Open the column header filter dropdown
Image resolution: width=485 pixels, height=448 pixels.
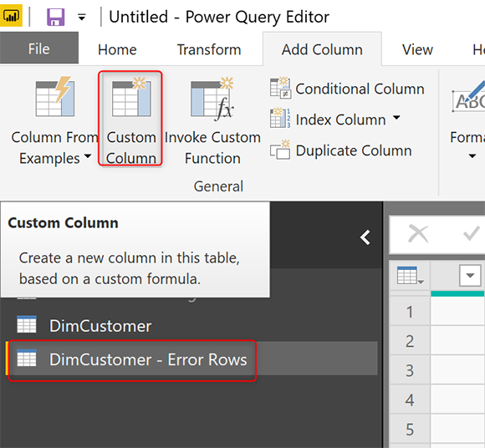pyautogui.click(x=470, y=275)
